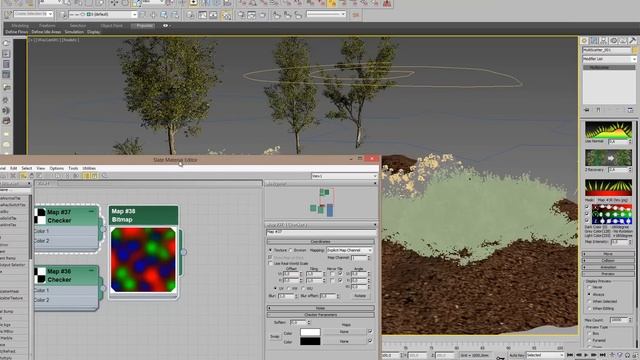
Task: Open Options menu in Slate Material Editor
Action: (x=56, y=168)
